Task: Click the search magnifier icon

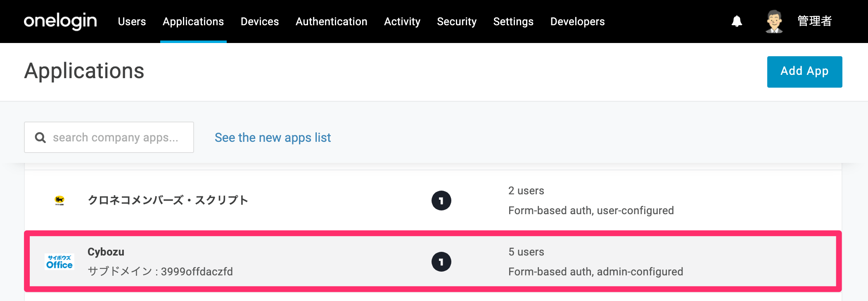Action: point(40,137)
